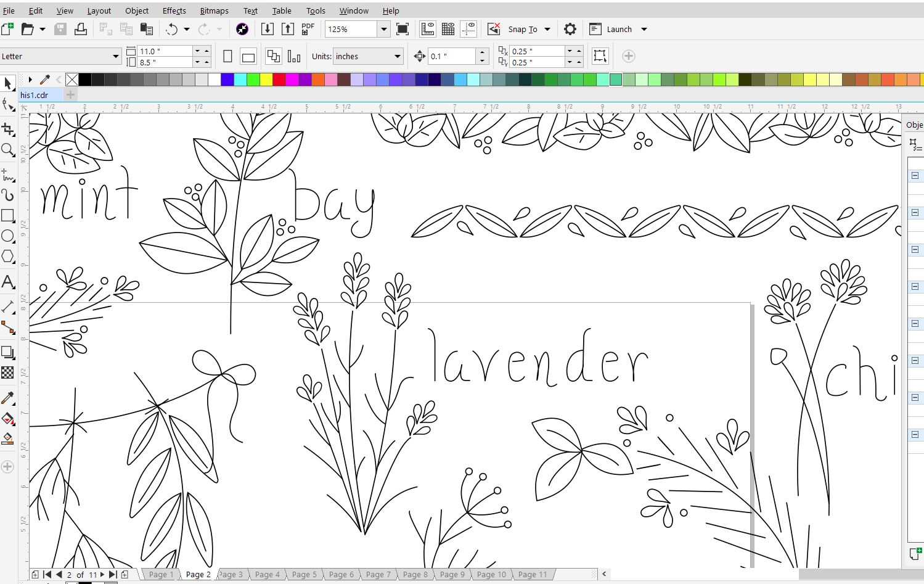Screen dimensions: 924x584
Task: Select the Crop tool in toolbox
Action: (8, 129)
